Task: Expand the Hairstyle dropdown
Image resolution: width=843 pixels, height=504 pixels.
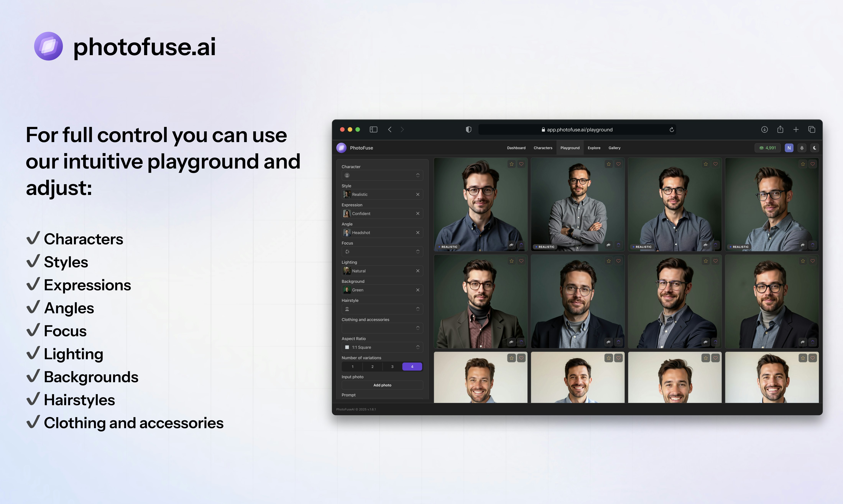Action: 382,309
